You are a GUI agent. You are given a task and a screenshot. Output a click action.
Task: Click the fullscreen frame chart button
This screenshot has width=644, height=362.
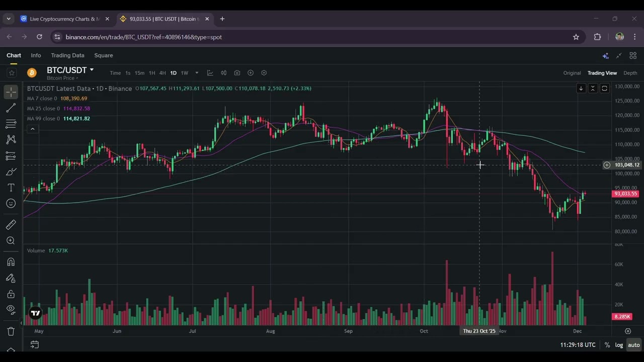click(x=604, y=88)
